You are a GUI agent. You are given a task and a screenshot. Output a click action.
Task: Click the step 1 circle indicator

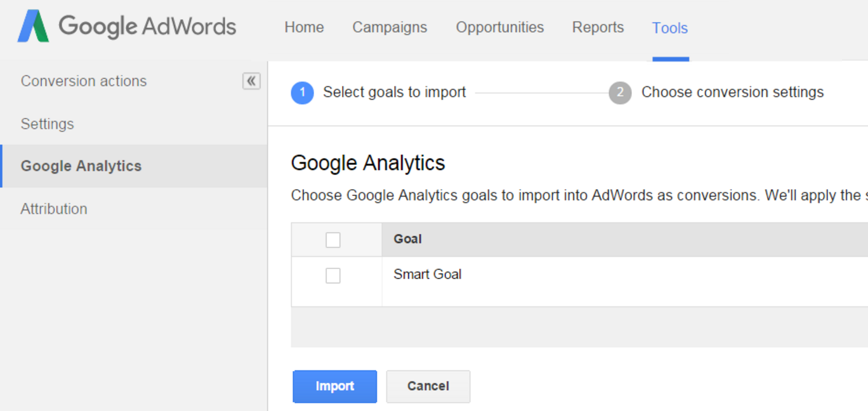tap(302, 93)
